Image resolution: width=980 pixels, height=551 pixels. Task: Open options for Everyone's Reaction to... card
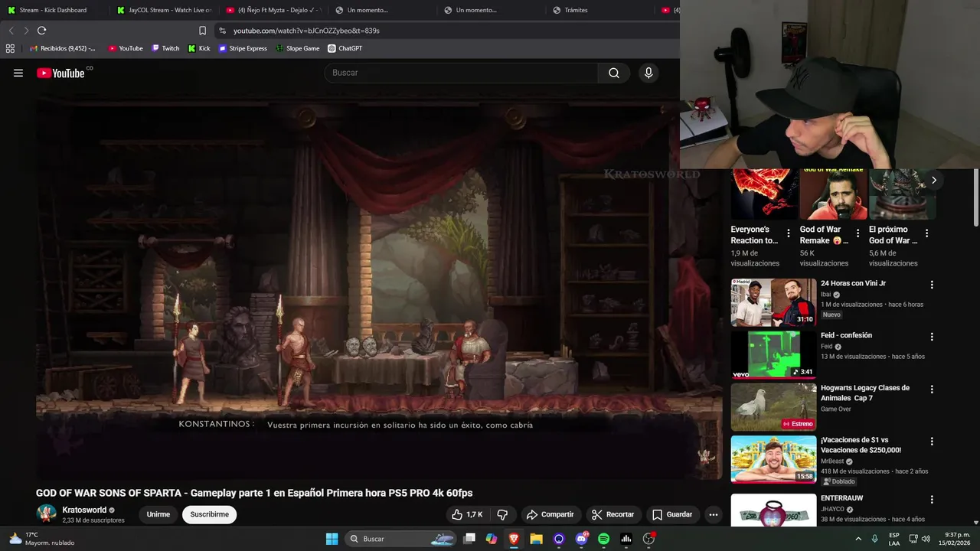pos(788,233)
